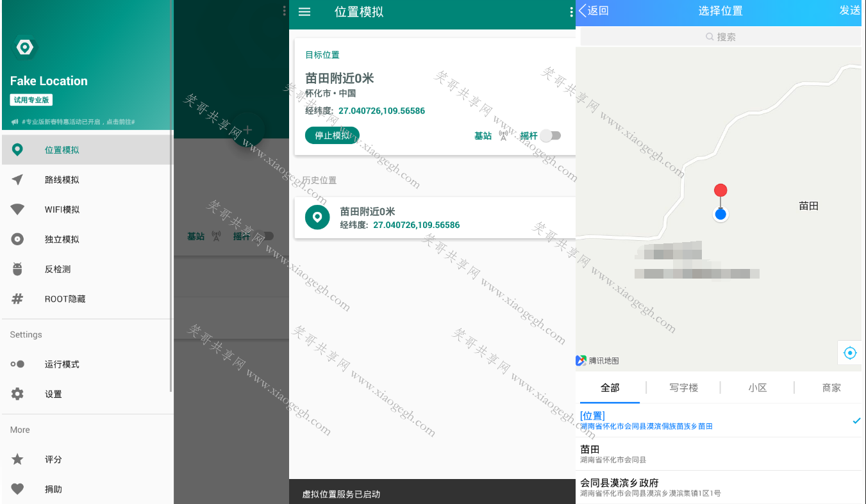The height and width of the screenshot is (504, 866).
Task: Switch to the 小区 tab
Action: coord(758,387)
